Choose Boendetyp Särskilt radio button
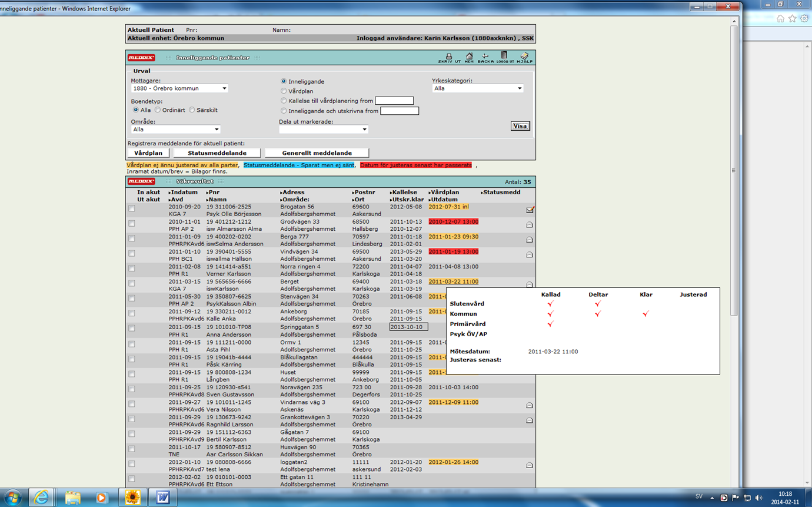Viewport: 812px width, 507px height. (192, 110)
